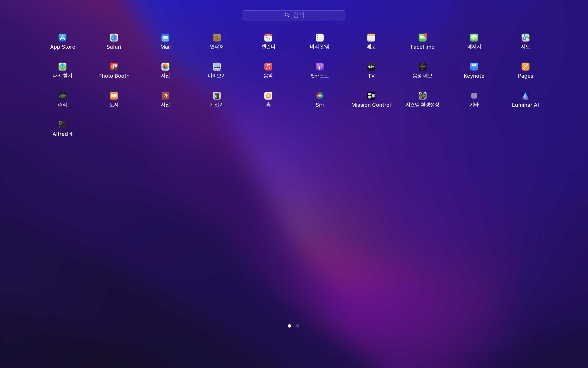
Task: Open 사진 photos app
Action: point(165,67)
